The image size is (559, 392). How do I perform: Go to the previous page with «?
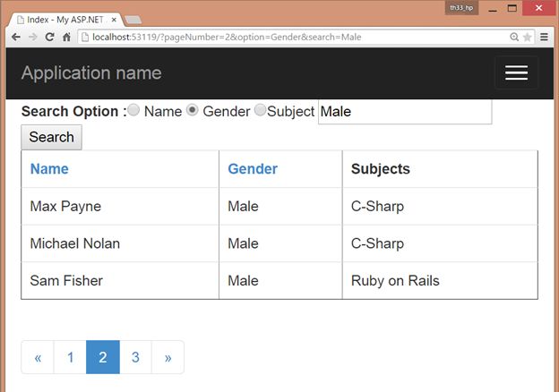pyautogui.click(x=38, y=357)
